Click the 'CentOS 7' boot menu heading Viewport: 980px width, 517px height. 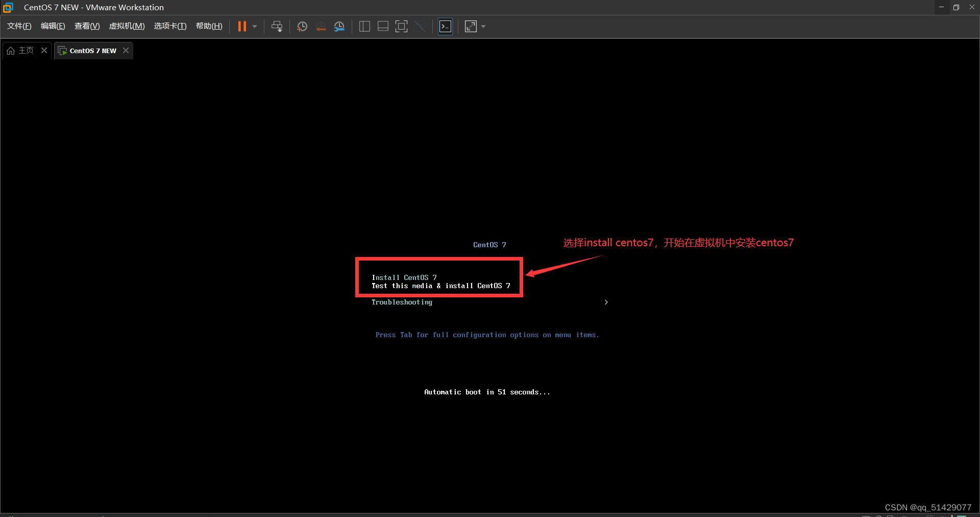coord(489,245)
